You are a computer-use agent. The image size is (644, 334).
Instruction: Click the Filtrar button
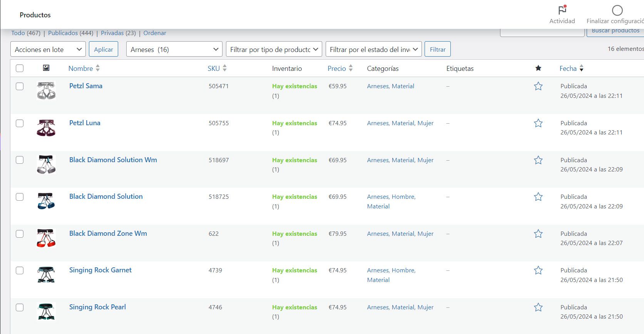[438, 49]
